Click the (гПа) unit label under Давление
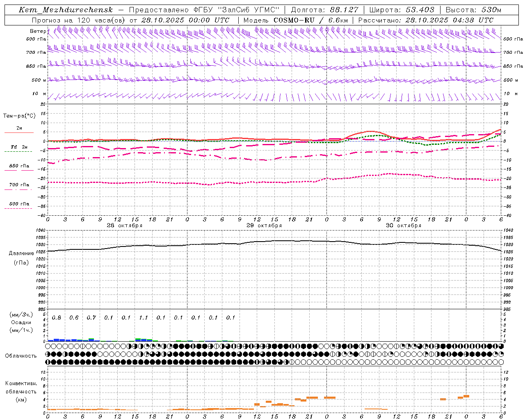The height and width of the screenshot is (420, 525). tap(21, 262)
